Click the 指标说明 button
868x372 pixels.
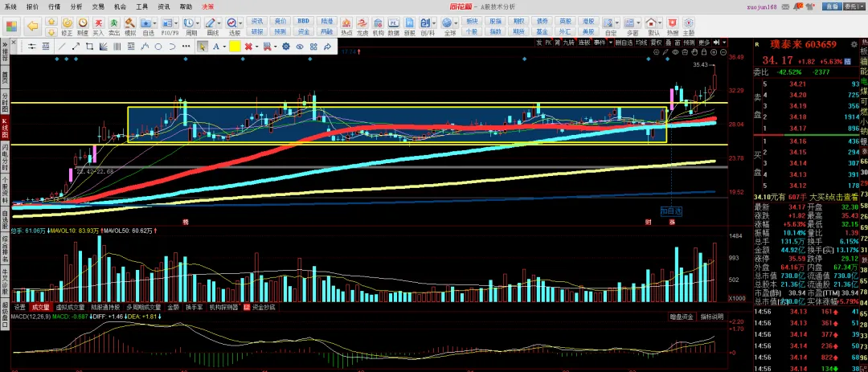pos(711,317)
